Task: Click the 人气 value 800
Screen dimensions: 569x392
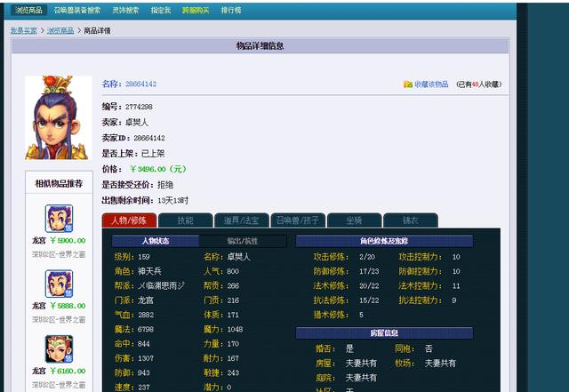Action: [233, 271]
